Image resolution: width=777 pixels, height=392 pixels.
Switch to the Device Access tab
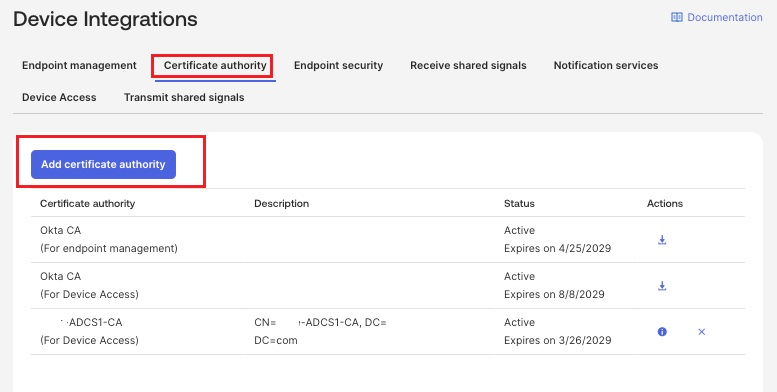click(x=59, y=97)
